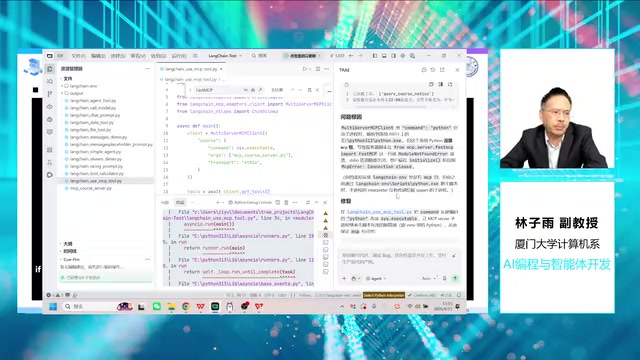The width and height of the screenshot is (640, 360).
Task: Open chat history in the TRAE panel
Action: point(433,70)
